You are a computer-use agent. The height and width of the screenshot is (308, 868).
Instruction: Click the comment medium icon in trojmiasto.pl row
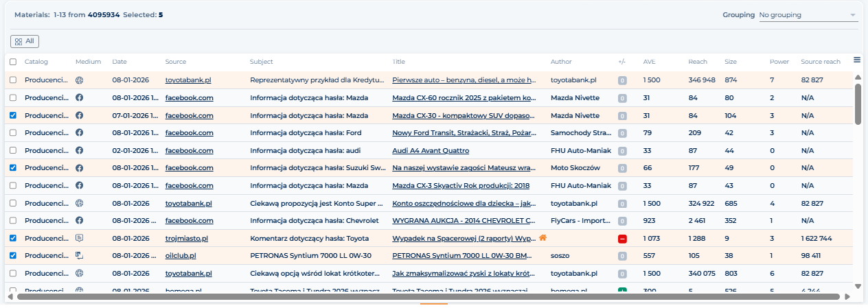(79, 238)
